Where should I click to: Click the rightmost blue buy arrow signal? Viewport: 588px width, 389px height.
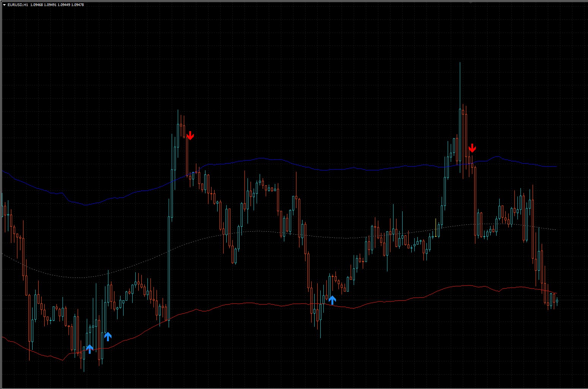pyautogui.click(x=332, y=300)
